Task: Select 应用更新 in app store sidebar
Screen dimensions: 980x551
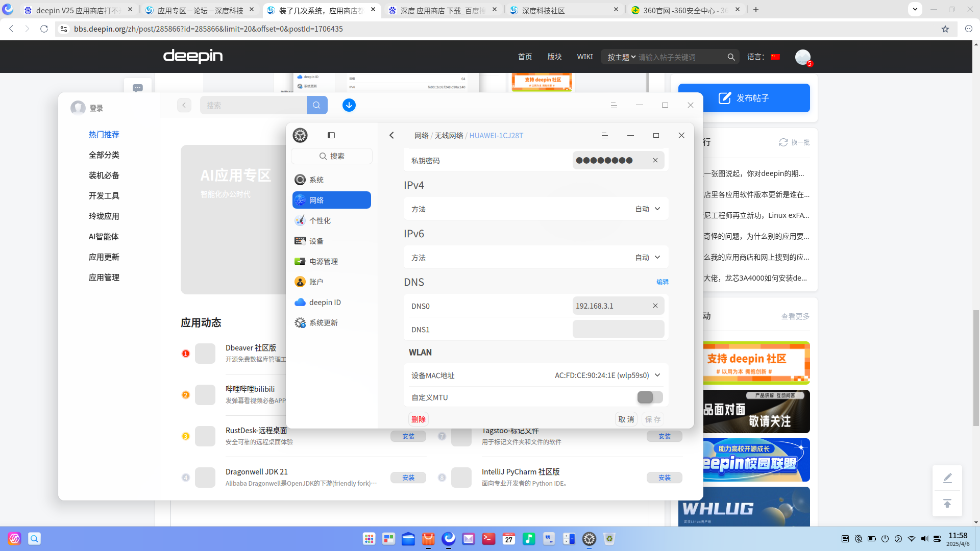Action: (104, 257)
